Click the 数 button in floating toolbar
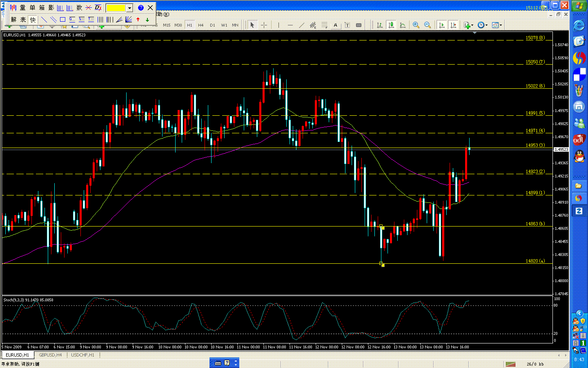The image size is (588, 368). tap(79, 8)
